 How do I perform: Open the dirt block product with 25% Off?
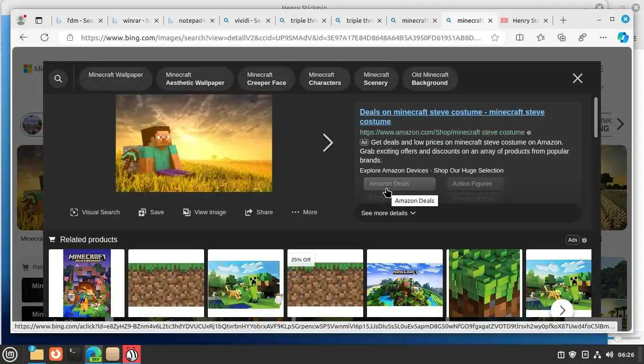tap(325, 283)
